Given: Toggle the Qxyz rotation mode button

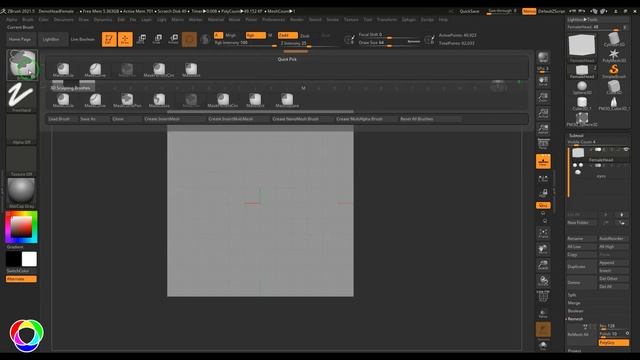Looking at the screenshot, I should coord(543,205).
